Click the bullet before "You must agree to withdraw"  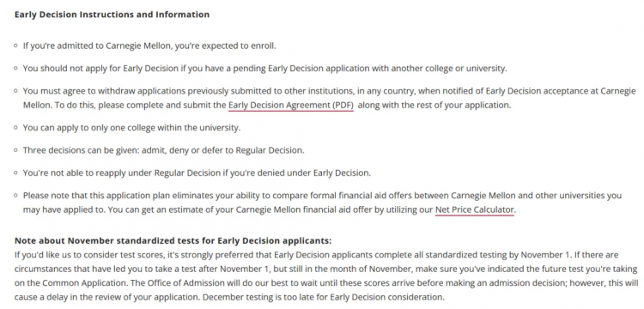(x=16, y=91)
